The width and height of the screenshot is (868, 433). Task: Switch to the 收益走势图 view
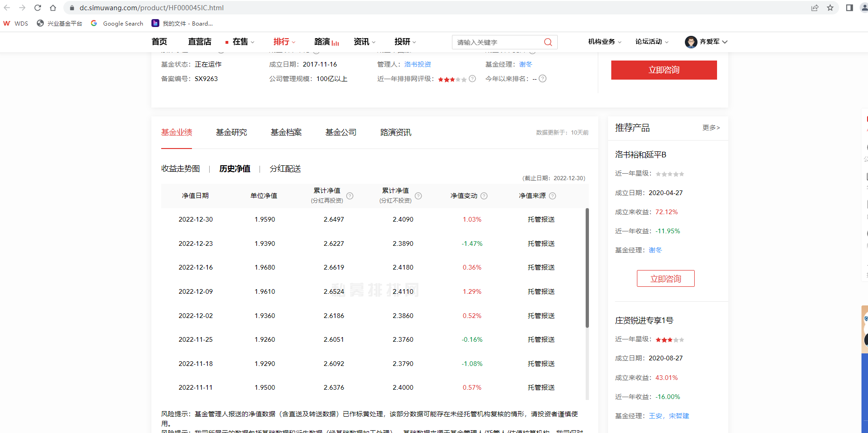[180, 169]
